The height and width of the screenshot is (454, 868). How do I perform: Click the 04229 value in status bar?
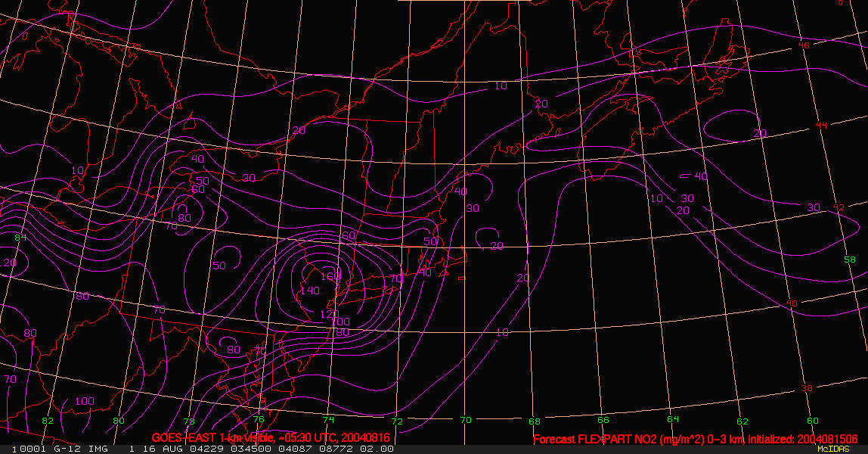click(206, 449)
